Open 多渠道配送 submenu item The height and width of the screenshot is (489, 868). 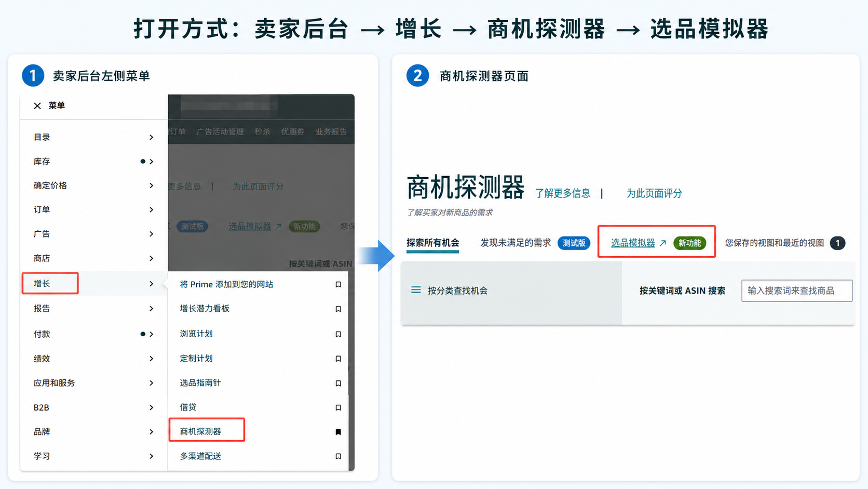point(200,456)
